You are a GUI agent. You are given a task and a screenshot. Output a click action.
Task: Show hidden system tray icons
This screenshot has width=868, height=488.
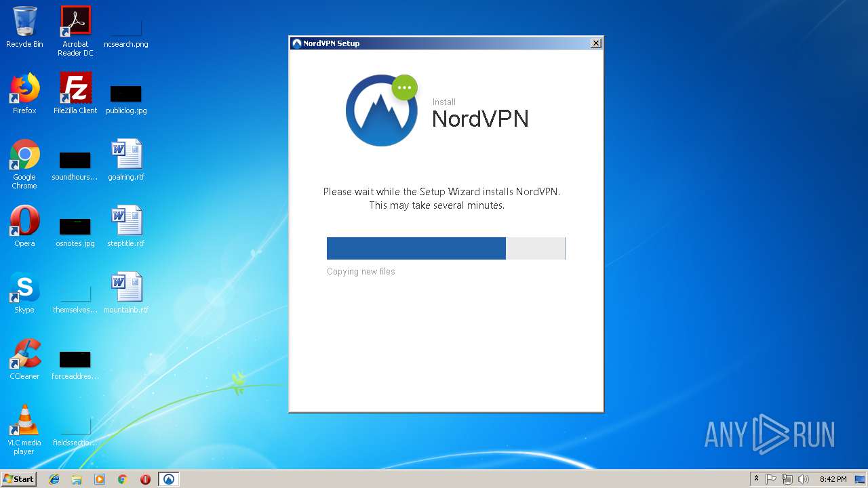pos(756,479)
